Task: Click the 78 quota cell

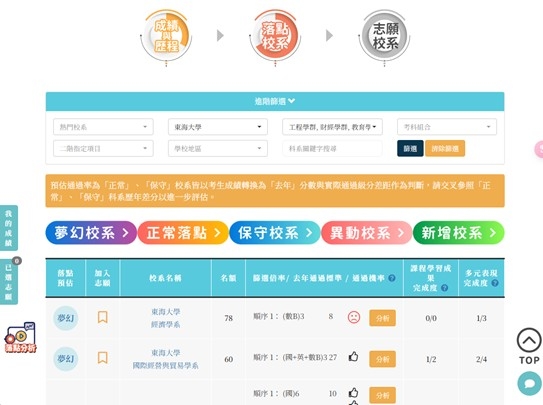Action: click(229, 318)
